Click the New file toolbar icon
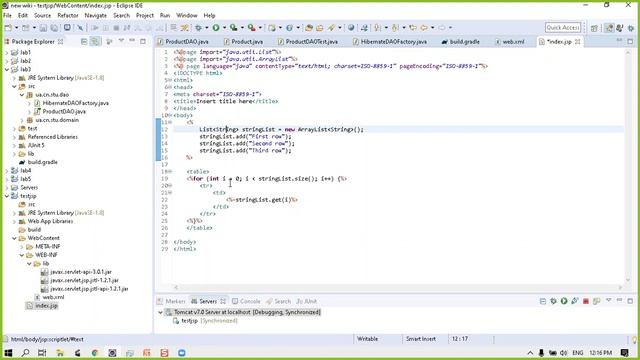 pyautogui.click(x=8, y=28)
